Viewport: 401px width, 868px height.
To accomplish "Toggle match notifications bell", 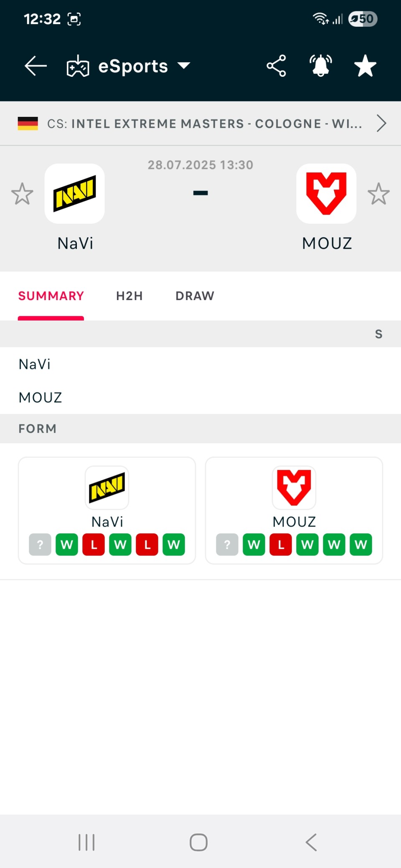I will point(321,66).
